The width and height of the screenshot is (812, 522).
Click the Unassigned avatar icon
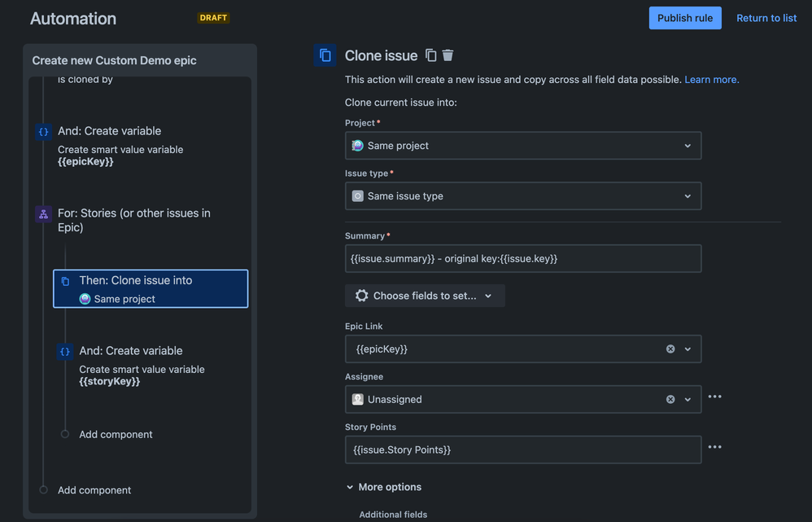coord(357,399)
